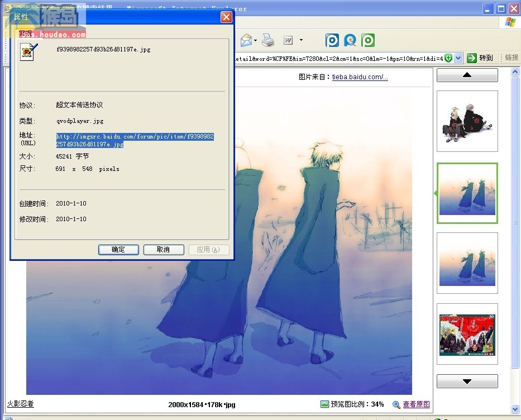
Task: Click inside the browser address bar URL
Action: coord(339,59)
